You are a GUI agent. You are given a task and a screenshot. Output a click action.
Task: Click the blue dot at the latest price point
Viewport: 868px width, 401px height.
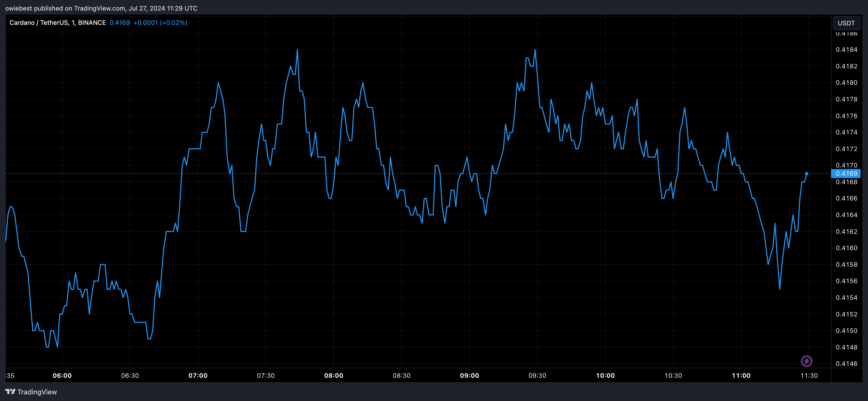click(807, 174)
